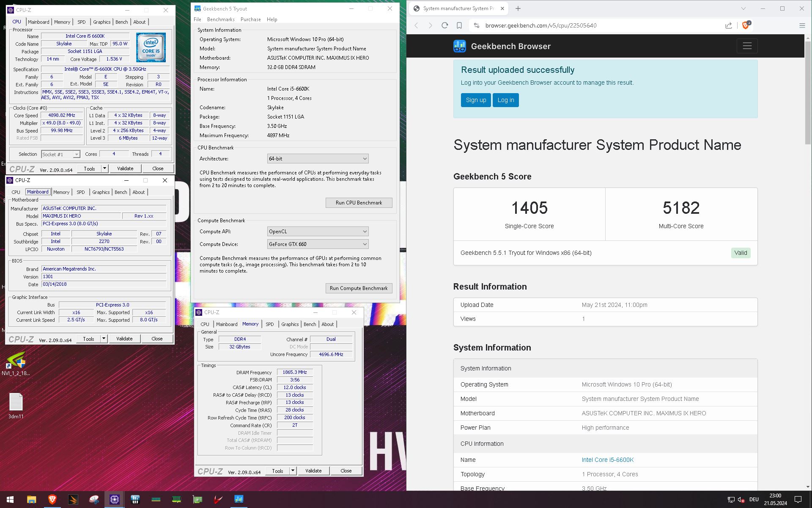Open the browser tab search chevron
The image size is (812, 508).
point(743,8)
